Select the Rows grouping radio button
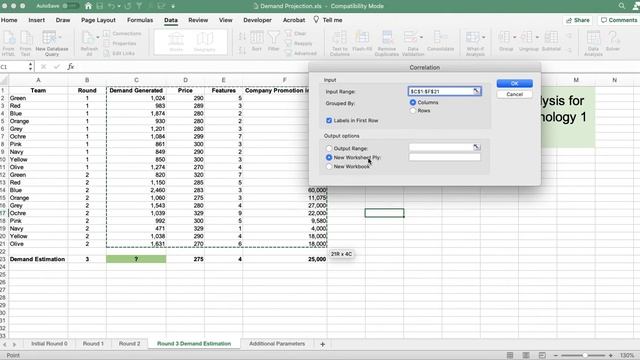640x360 pixels. coord(413,111)
